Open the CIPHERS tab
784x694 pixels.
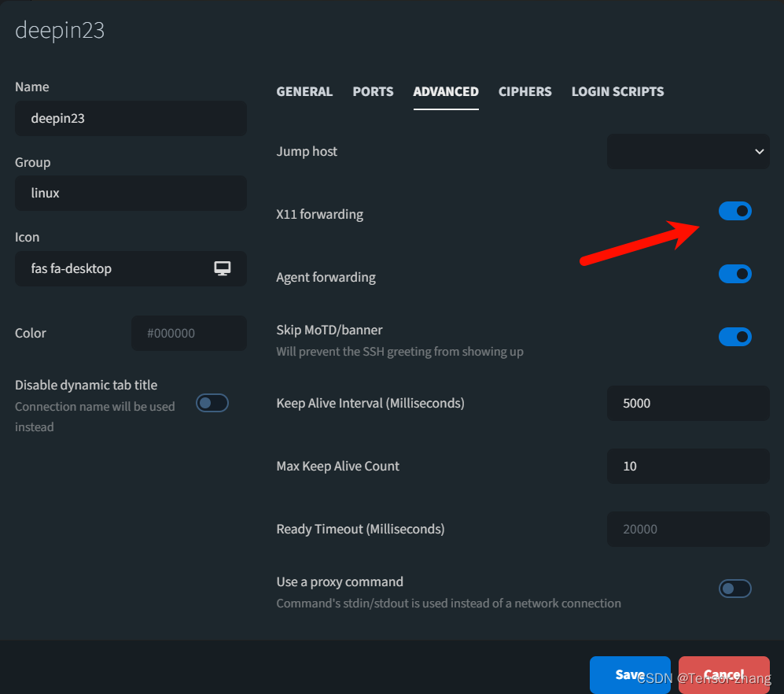(x=525, y=91)
